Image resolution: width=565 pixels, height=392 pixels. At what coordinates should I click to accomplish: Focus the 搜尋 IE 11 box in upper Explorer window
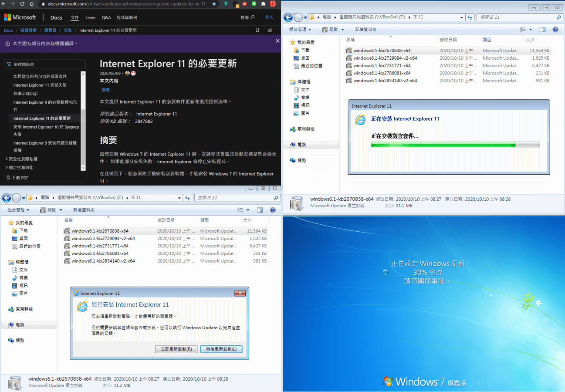[x=520, y=17]
